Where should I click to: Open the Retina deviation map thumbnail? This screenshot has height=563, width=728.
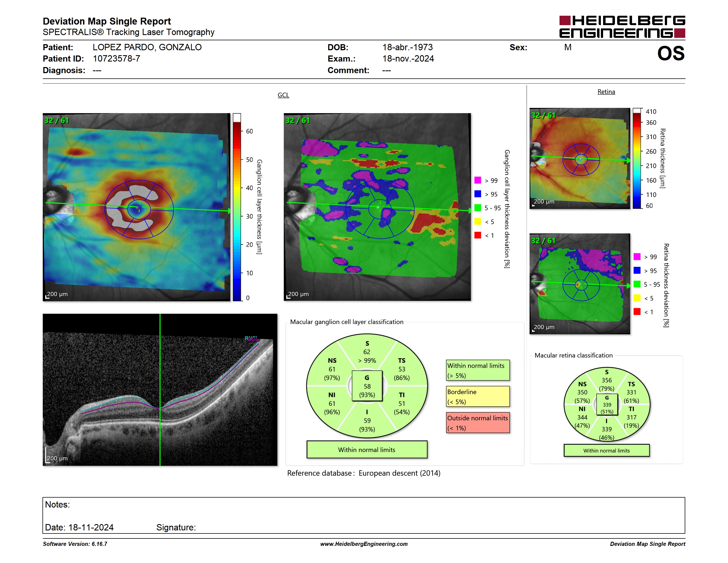(580, 284)
